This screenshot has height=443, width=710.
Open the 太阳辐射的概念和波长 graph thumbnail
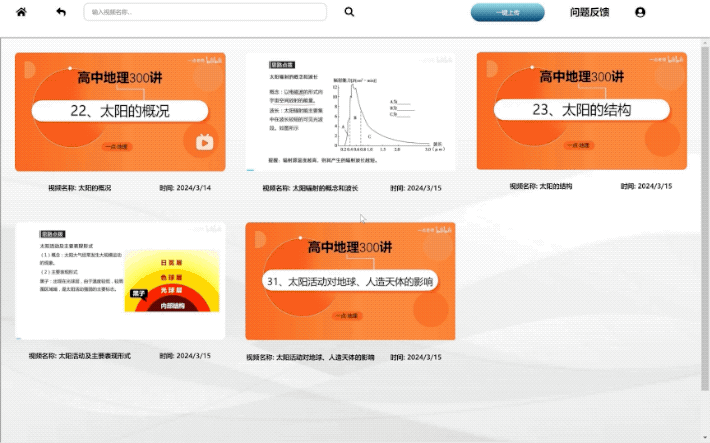tap(350, 112)
